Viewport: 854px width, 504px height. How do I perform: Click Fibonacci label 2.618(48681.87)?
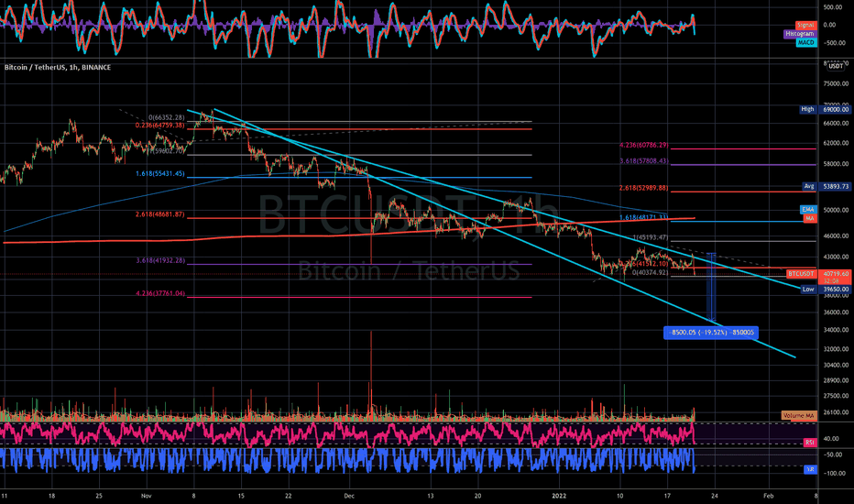[x=160, y=214]
